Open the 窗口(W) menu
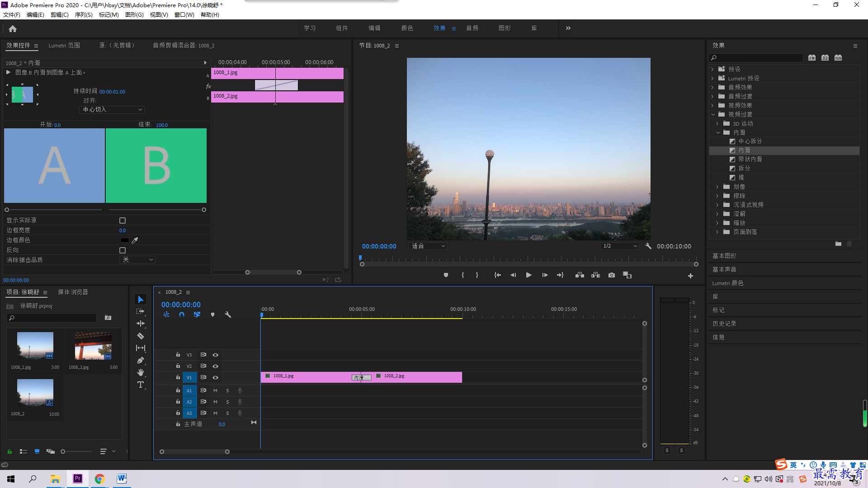 [x=184, y=15]
